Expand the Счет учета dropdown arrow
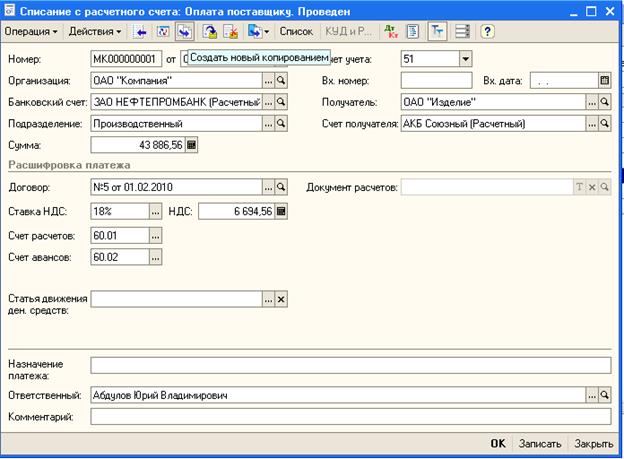 (465, 59)
